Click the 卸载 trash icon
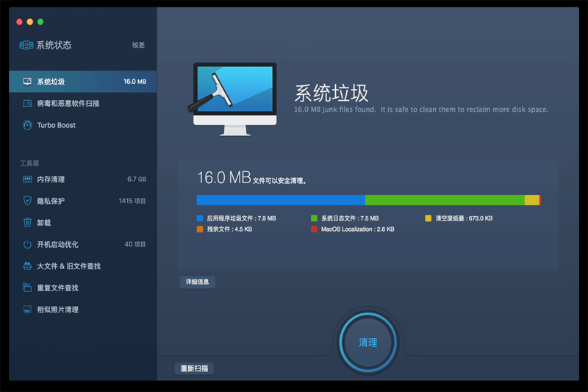 coord(27,223)
